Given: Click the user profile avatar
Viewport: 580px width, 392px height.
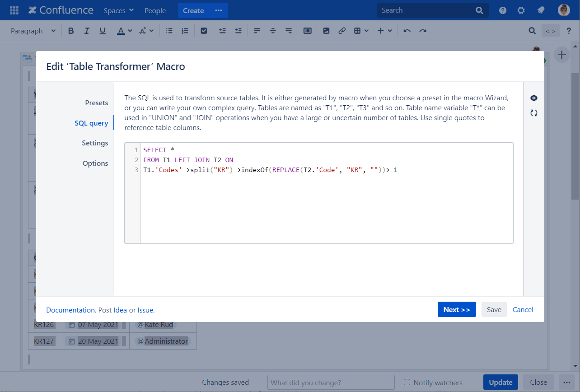Looking at the screenshot, I should 564,10.
